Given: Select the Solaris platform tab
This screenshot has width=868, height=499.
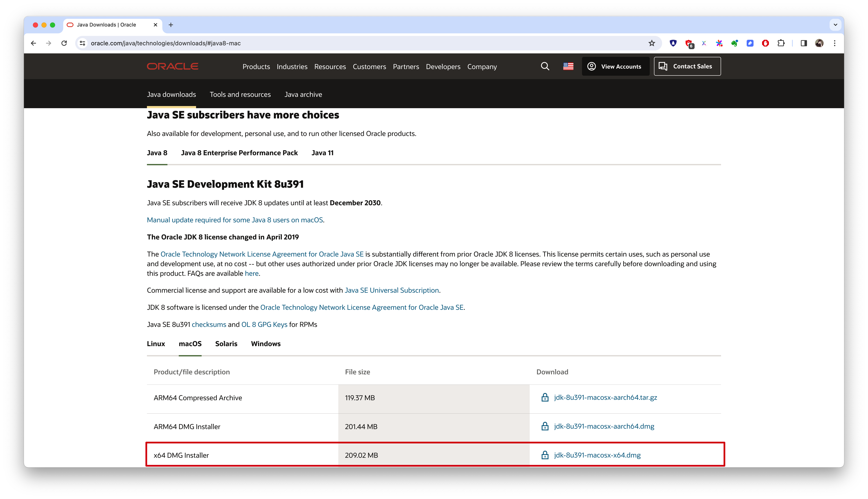Looking at the screenshot, I should tap(226, 344).
